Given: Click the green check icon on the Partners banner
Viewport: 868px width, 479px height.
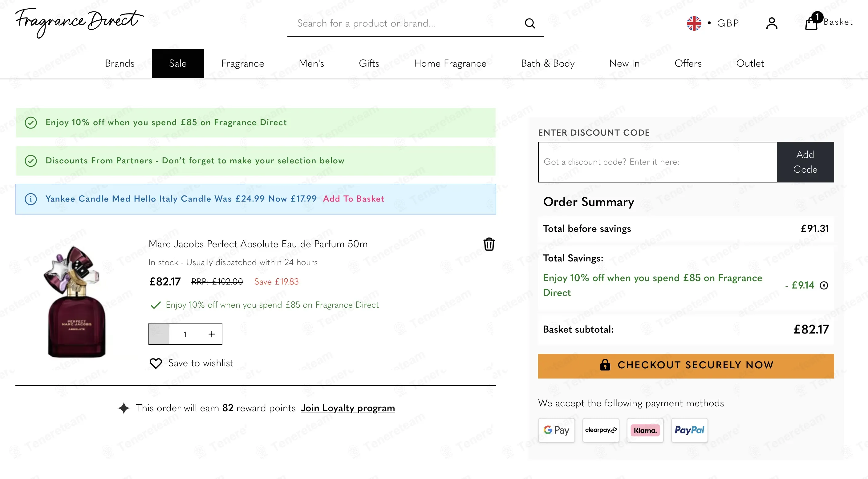Looking at the screenshot, I should pyautogui.click(x=31, y=161).
